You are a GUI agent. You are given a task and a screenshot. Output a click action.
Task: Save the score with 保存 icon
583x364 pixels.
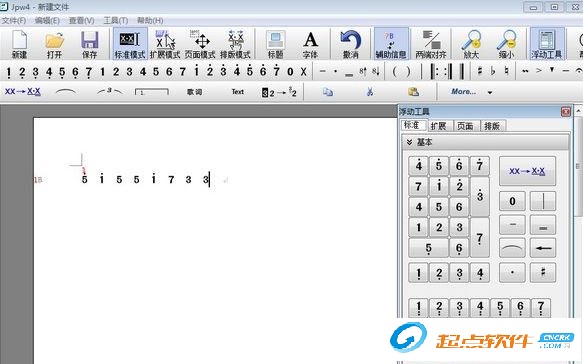coord(90,44)
